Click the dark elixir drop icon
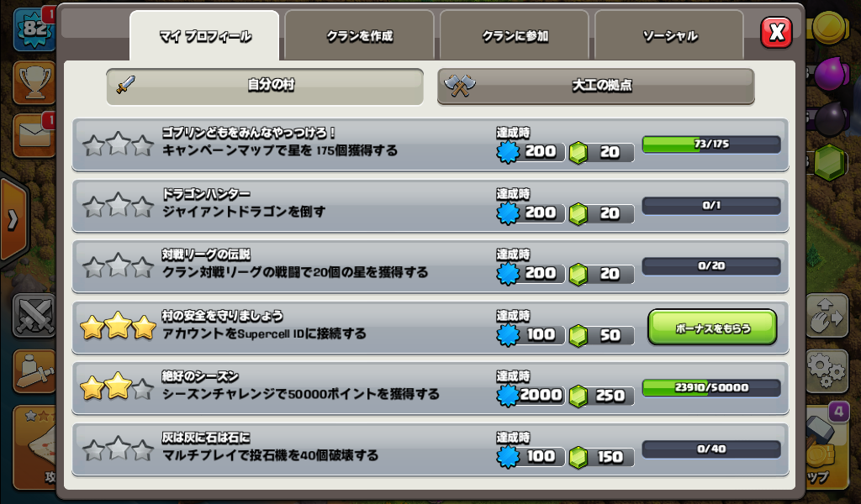The image size is (861, 504). click(x=830, y=118)
